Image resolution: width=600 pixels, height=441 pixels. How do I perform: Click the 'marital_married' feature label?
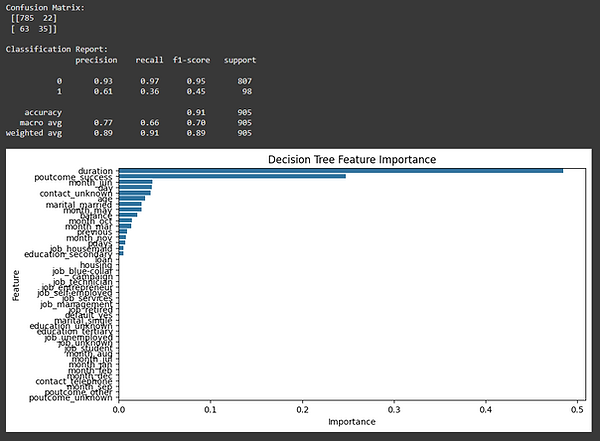coord(79,205)
